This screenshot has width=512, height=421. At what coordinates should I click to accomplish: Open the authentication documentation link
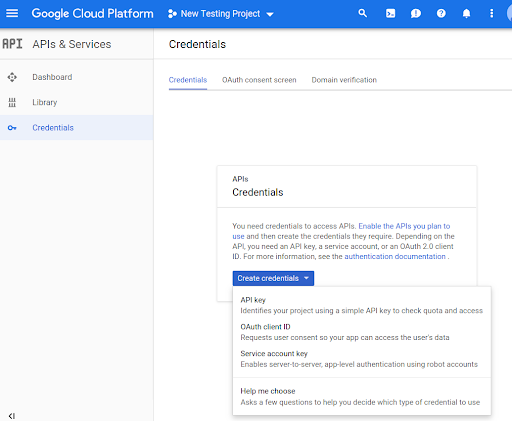click(395, 256)
